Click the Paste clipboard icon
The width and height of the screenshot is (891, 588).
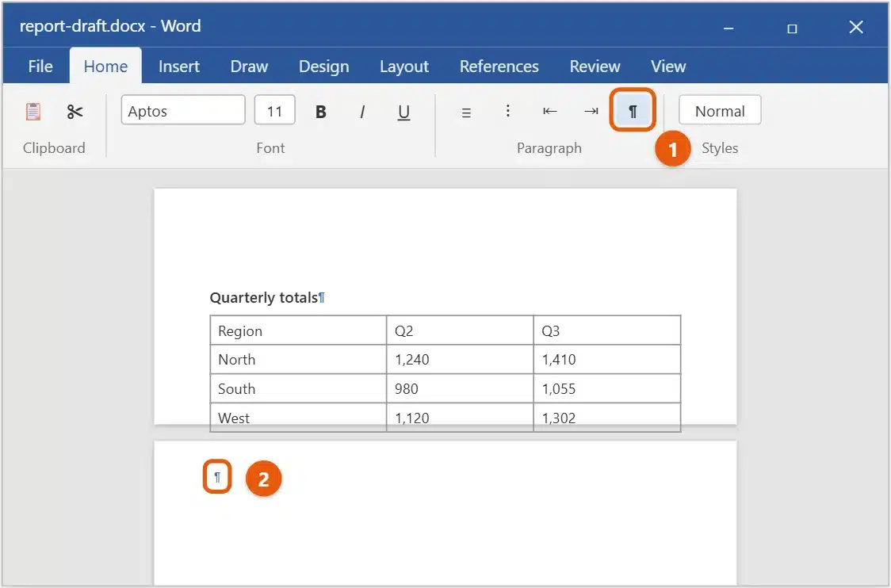pyautogui.click(x=33, y=112)
